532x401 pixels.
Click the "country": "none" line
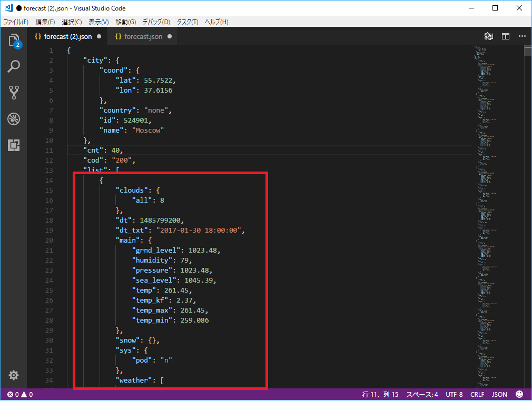click(x=136, y=110)
